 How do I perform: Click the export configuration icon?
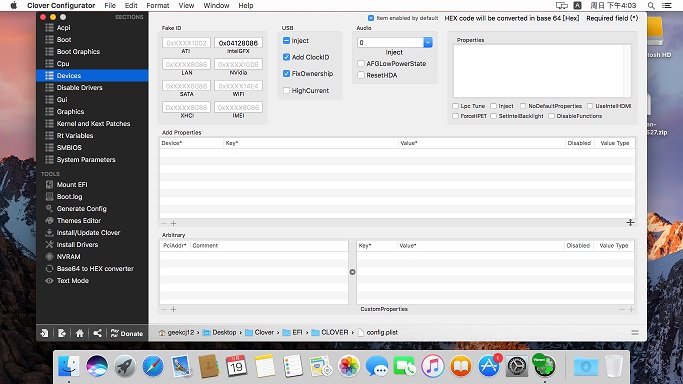(62, 333)
